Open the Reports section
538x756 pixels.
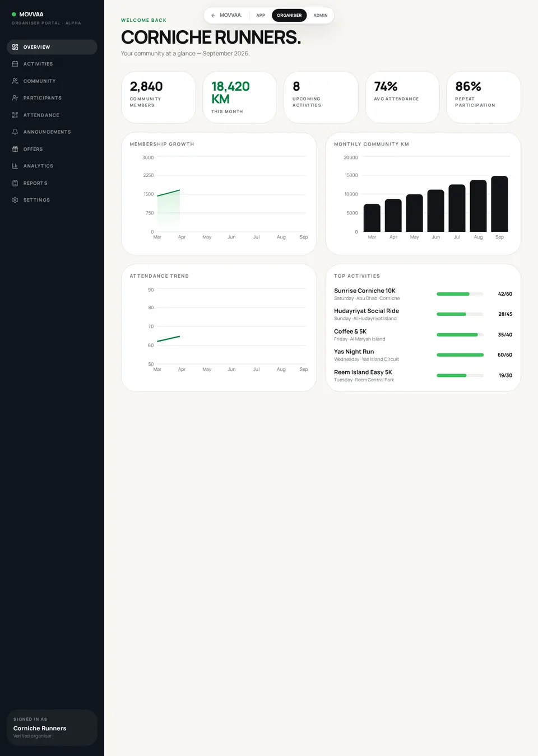[52, 183]
